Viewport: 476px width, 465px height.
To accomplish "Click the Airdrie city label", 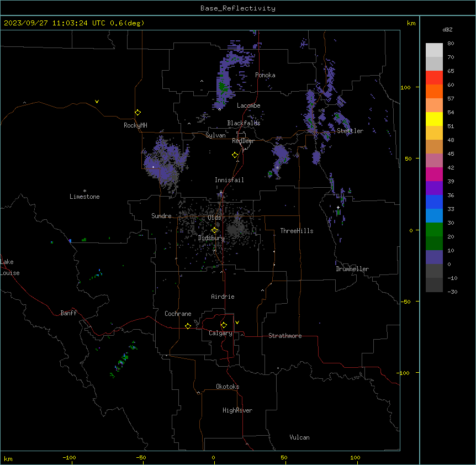I will [223, 297].
